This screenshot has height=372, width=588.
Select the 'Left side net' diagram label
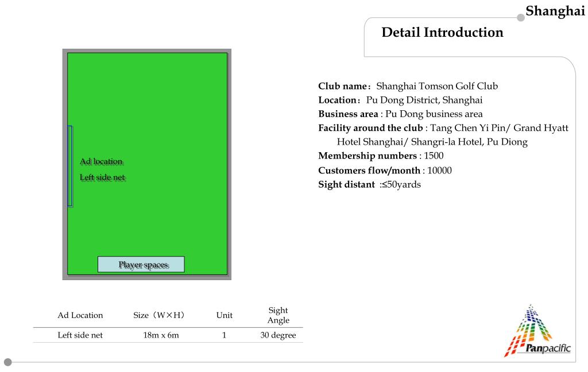point(102,177)
